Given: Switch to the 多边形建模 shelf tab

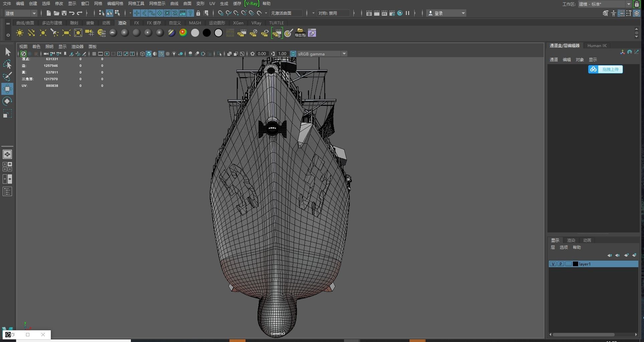Looking at the screenshot, I should (52, 23).
